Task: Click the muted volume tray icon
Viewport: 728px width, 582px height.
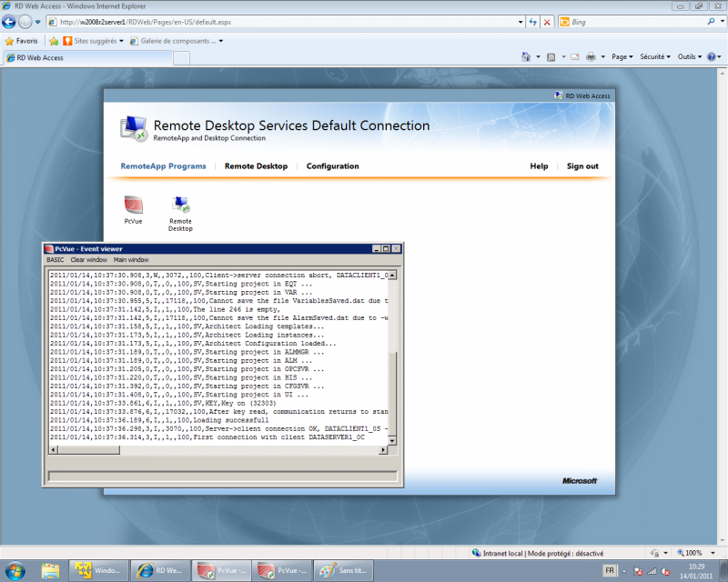Action: pyautogui.click(x=665, y=571)
